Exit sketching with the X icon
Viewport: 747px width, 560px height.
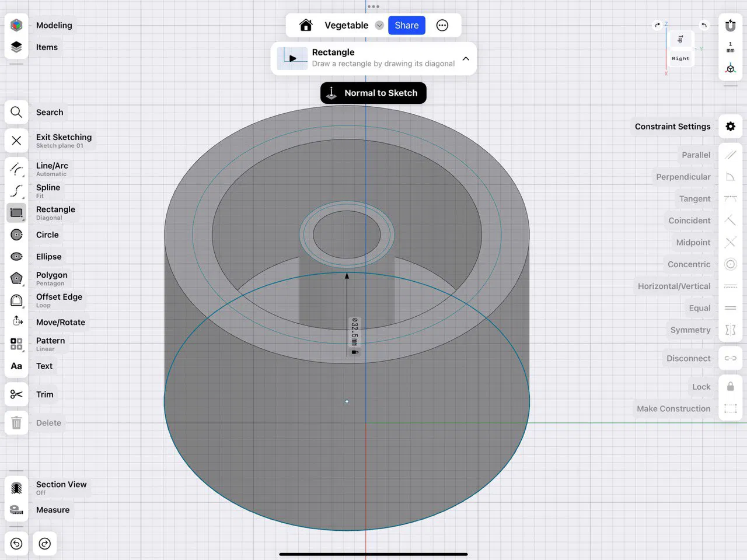[x=16, y=141]
